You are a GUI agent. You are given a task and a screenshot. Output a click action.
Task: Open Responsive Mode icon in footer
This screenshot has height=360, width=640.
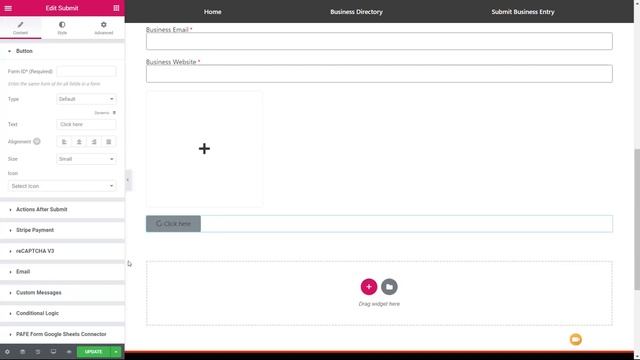53,352
